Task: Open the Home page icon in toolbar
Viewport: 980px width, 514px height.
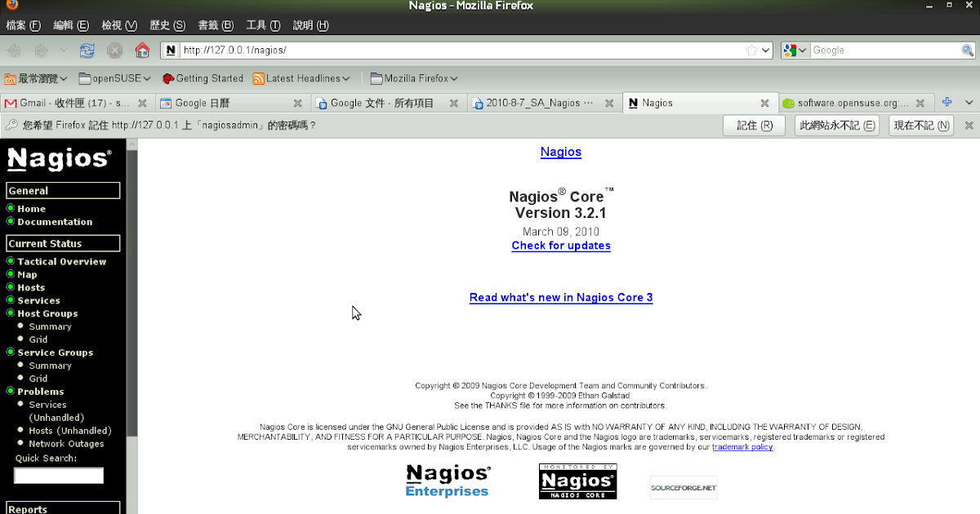Action: tap(142, 51)
